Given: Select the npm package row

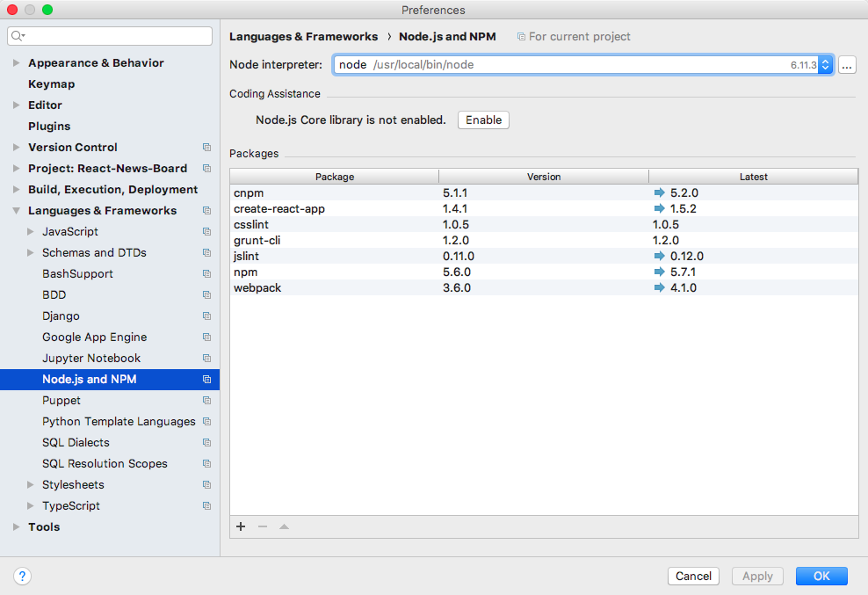Looking at the screenshot, I should coord(544,272).
